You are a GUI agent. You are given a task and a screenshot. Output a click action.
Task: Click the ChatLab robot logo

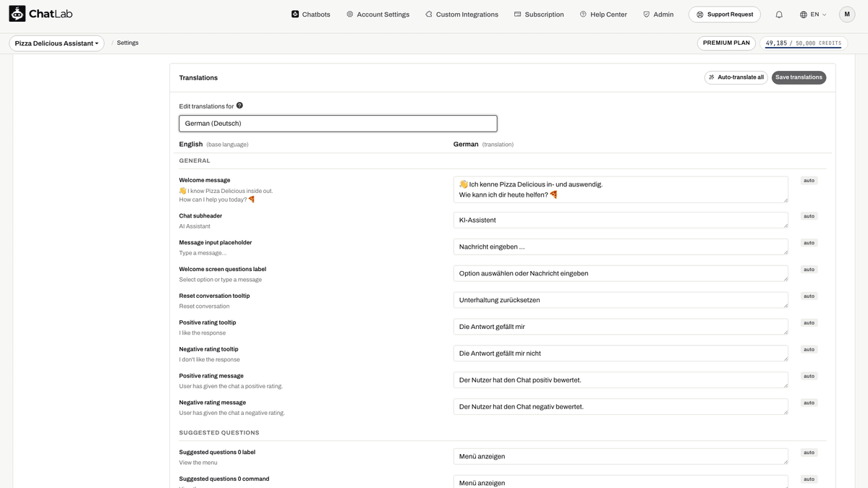(17, 14)
